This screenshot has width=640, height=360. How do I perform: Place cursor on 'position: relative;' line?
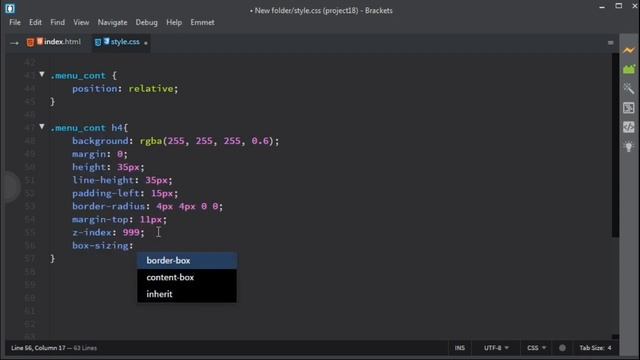pos(125,89)
